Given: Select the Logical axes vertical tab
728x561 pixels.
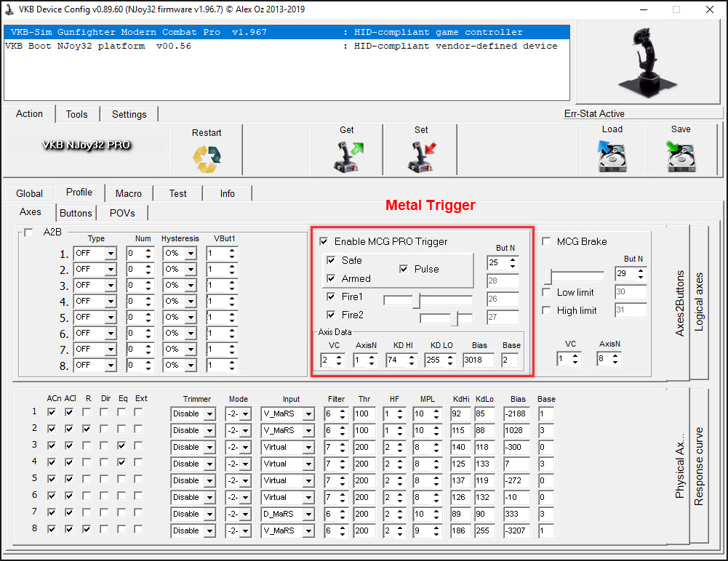Looking at the screenshot, I should coord(699,302).
